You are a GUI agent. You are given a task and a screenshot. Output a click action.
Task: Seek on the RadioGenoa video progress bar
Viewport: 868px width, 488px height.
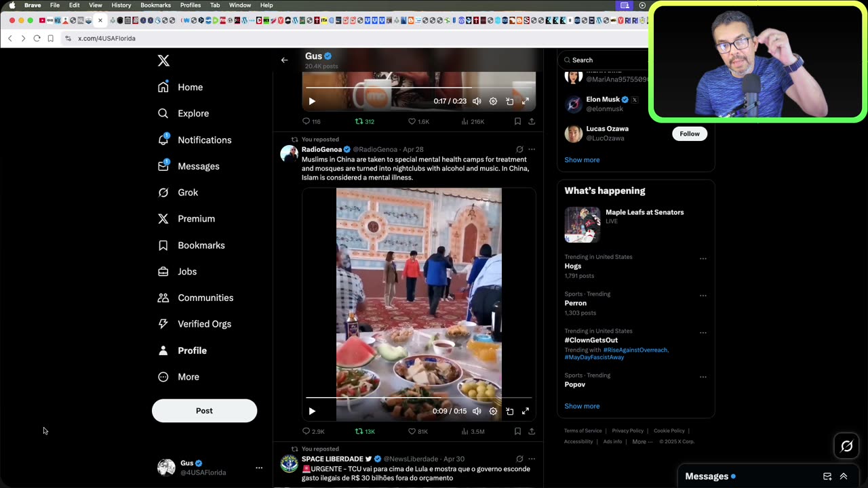point(418,398)
